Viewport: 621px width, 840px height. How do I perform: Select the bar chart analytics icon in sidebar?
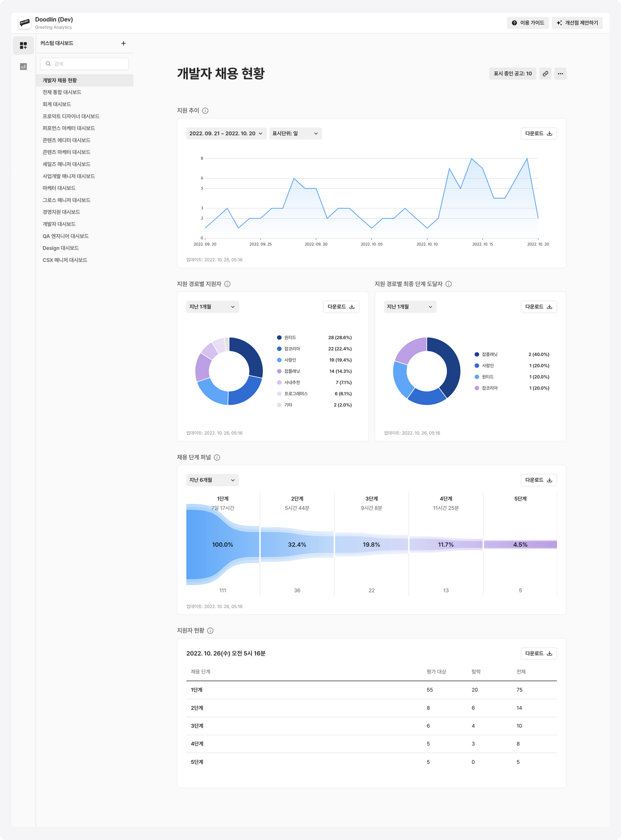pyautogui.click(x=23, y=67)
